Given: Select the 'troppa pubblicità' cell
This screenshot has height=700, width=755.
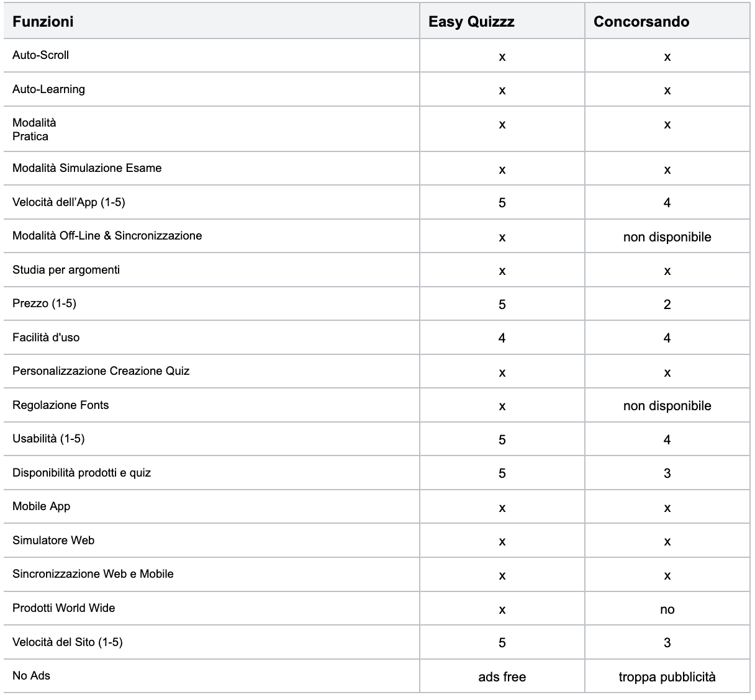Looking at the screenshot, I should coord(667,677).
